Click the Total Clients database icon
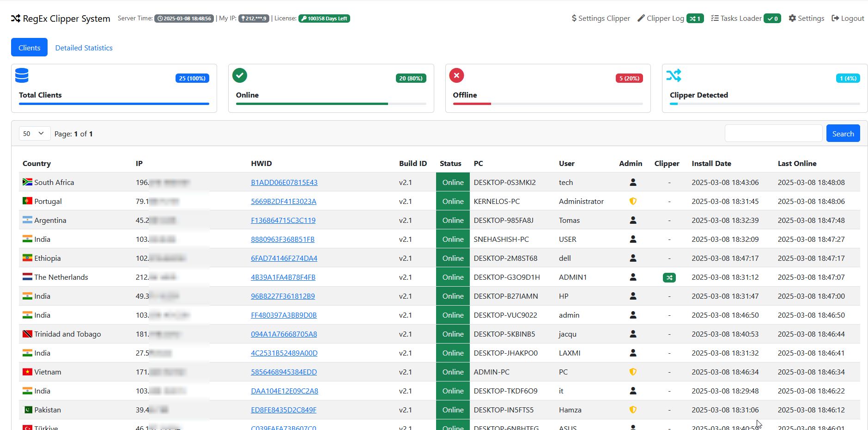The width and height of the screenshot is (868, 430). point(22,75)
